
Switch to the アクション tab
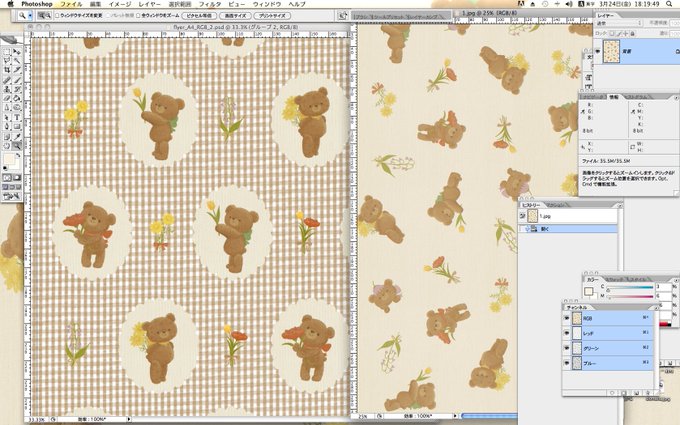click(x=555, y=206)
